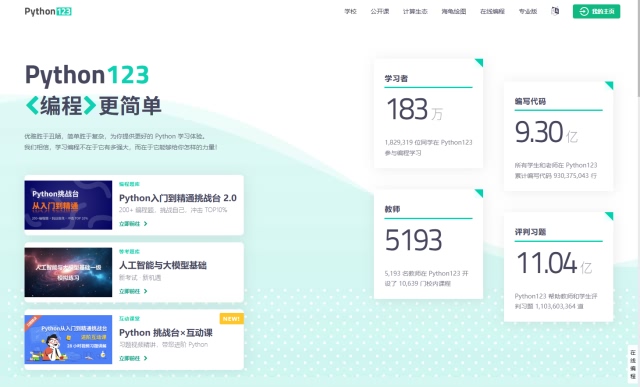The width and height of the screenshot is (640, 387).
Task: Open the 计算生态 navigation menu item
Action: 415,11
